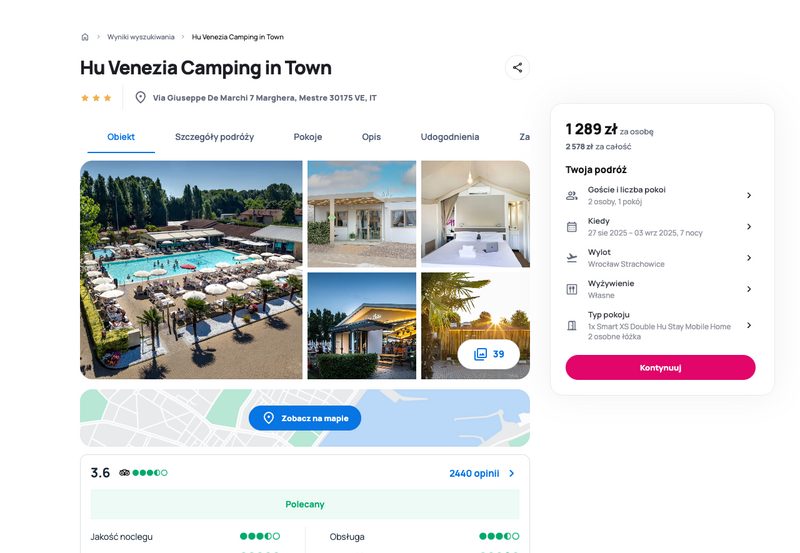Screen dimensions: 800x553
Task: Open the Szczegóły podróży tab
Action: click(214, 137)
